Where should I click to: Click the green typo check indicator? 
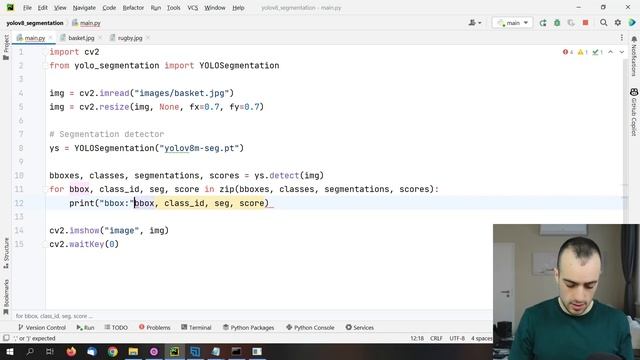click(598, 52)
